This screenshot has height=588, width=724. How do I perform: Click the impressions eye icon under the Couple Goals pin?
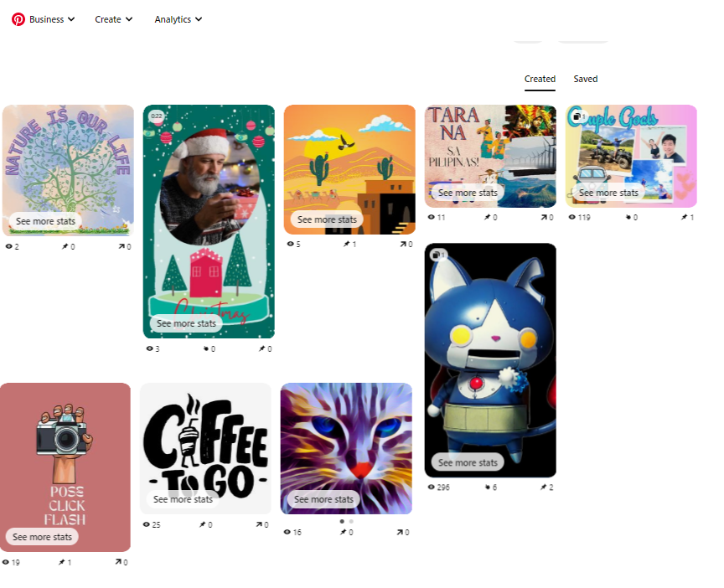pyautogui.click(x=572, y=217)
